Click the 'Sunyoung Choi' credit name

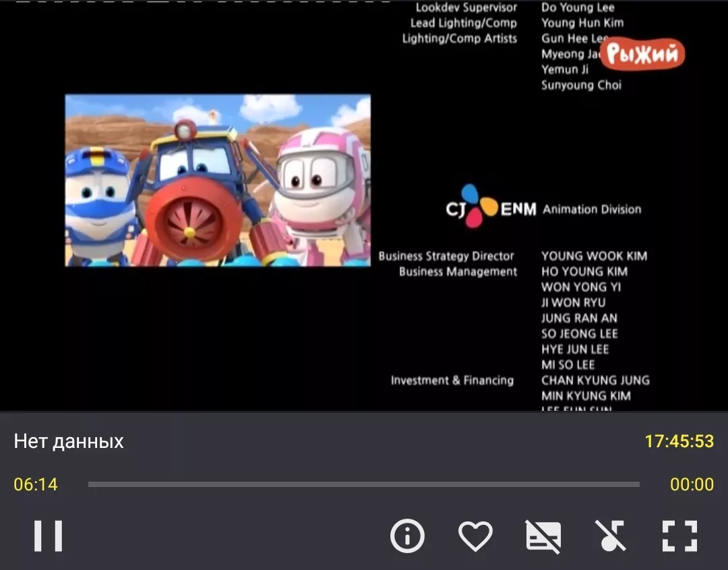coord(581,85)
